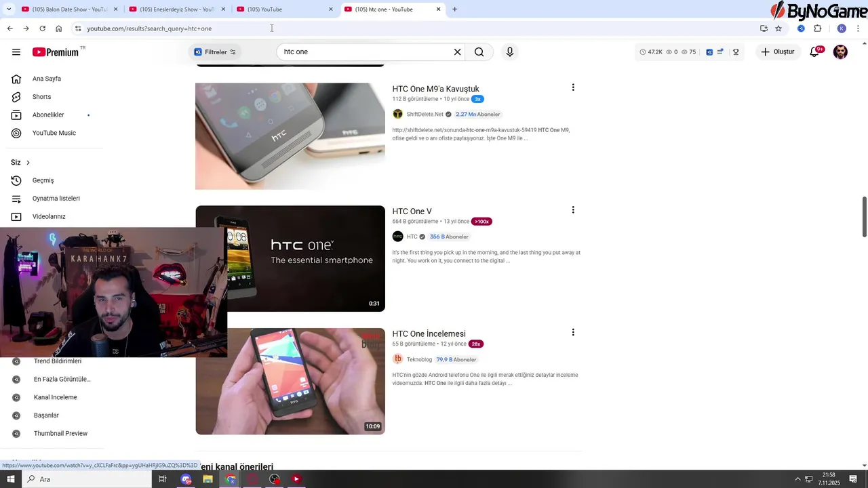Open a new browser tab
The height and width of the screenshot is (488, 868).
coord(454,9)
